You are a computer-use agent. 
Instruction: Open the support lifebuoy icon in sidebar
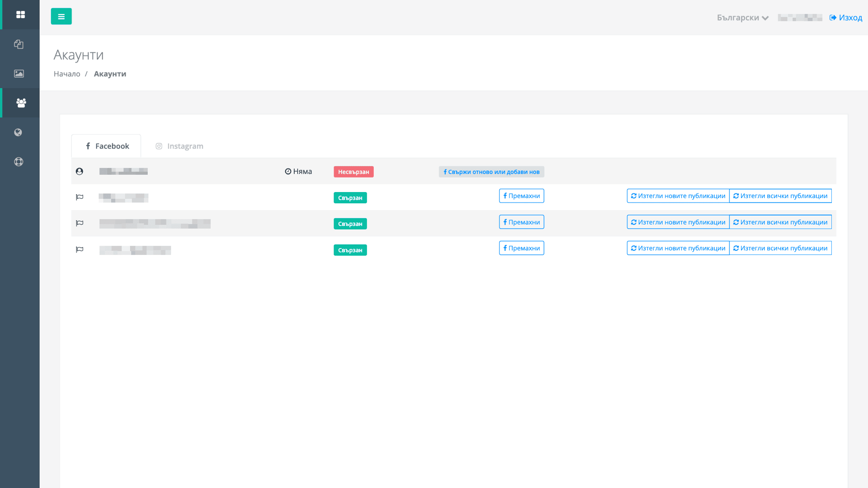tap(19, 162)
